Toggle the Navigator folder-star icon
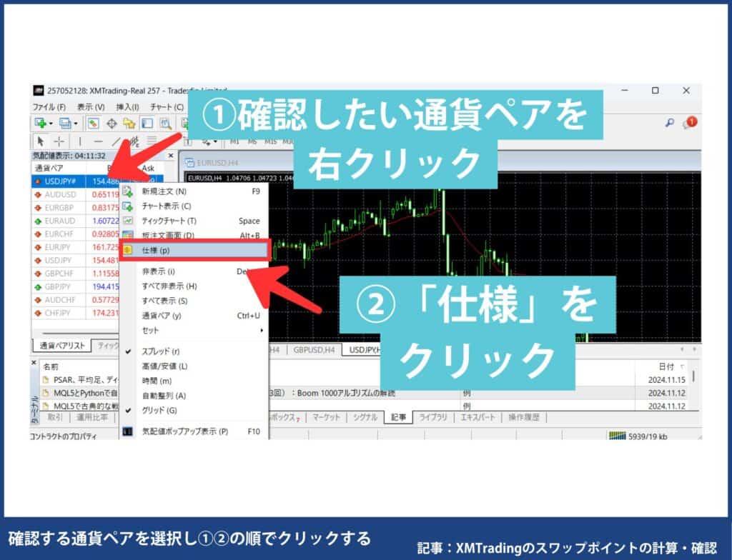Image resolution: width=732 pixels, height=560 pixels. pyautogui.click(x=129, y=123)
